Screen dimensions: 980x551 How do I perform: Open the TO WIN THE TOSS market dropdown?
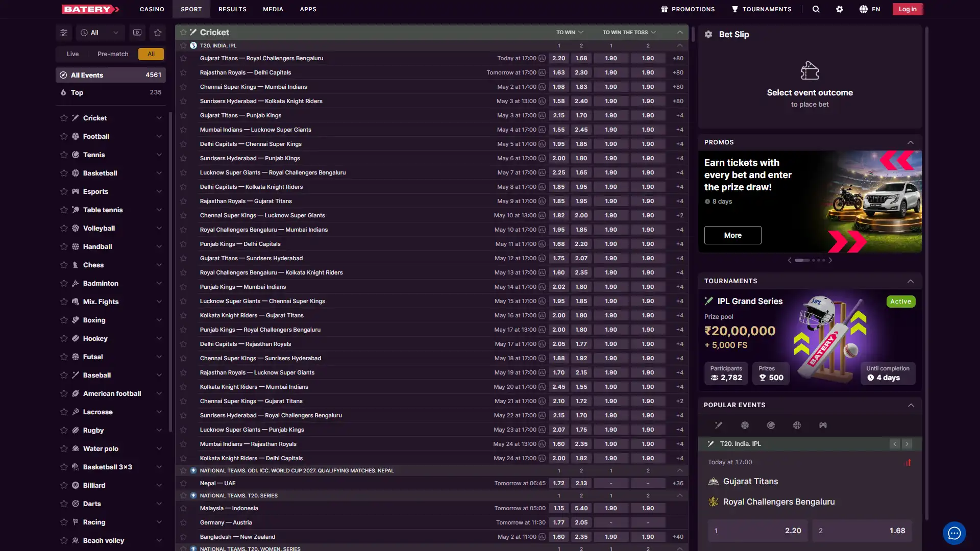point(629,32)
